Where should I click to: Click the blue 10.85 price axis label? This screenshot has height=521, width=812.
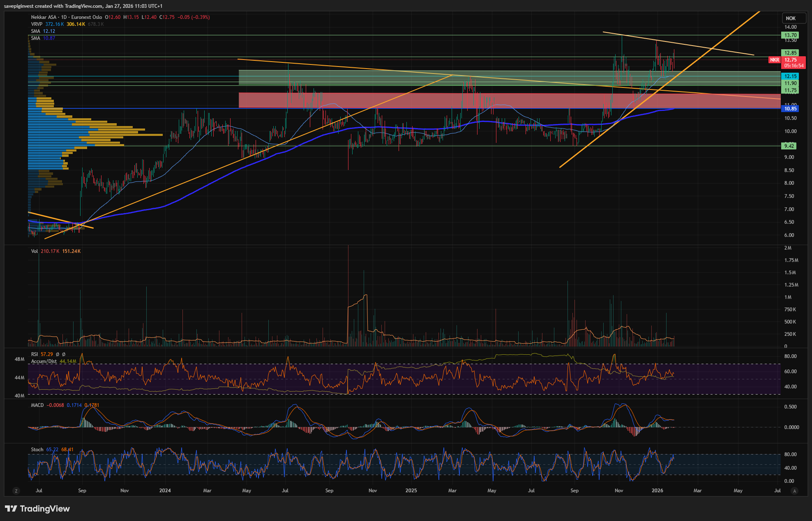(790, 109)
